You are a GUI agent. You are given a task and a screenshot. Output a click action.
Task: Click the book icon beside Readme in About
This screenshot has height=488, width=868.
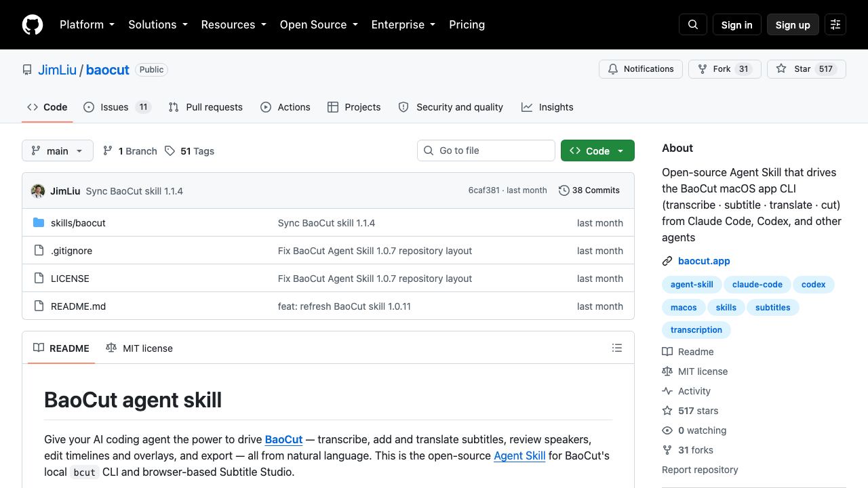pos(667,352)
